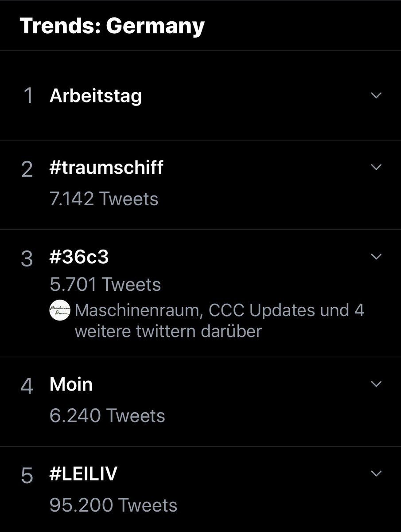This screenshot has width=401, height=532.
Task: Open chevron menu beside #traumschiff
Action: 376,167
